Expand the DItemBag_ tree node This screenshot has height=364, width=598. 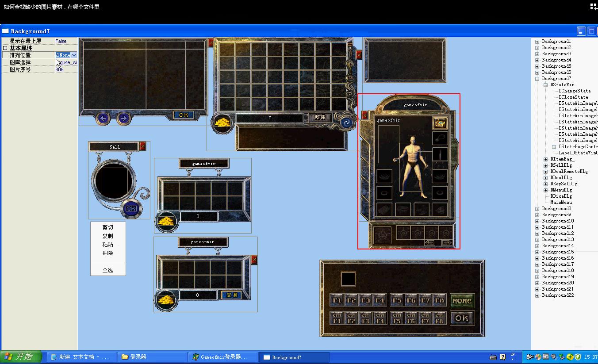(x=546, y=159)
